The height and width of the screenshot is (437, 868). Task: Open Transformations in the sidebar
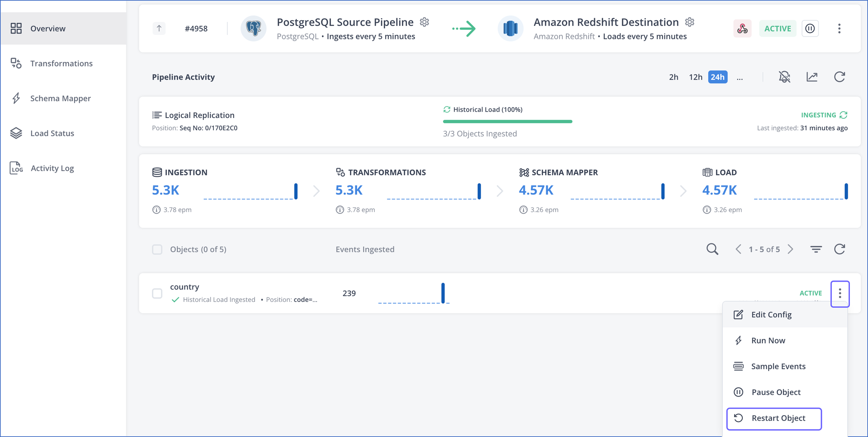click(x=63, y=63)
